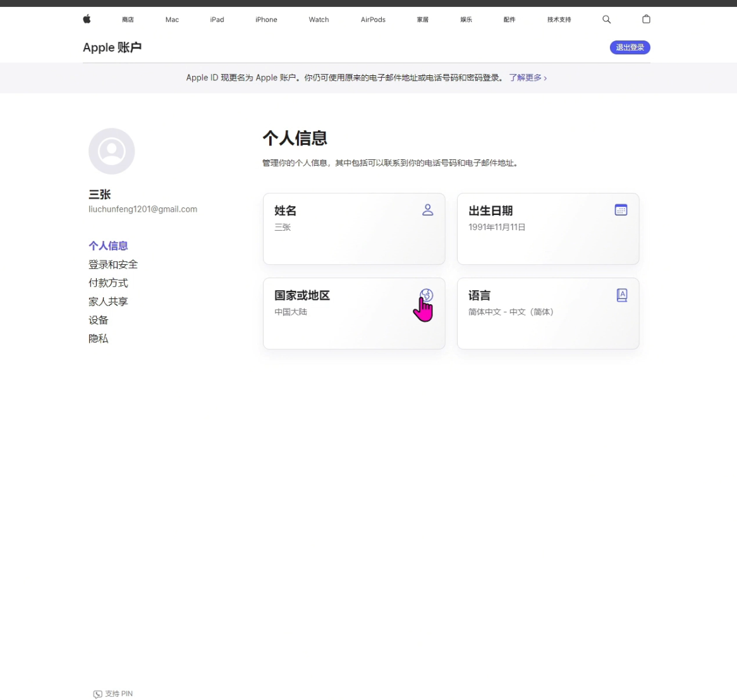Open the 出生日期 card title
The image size is (737, 700).
tap(490, 211)
